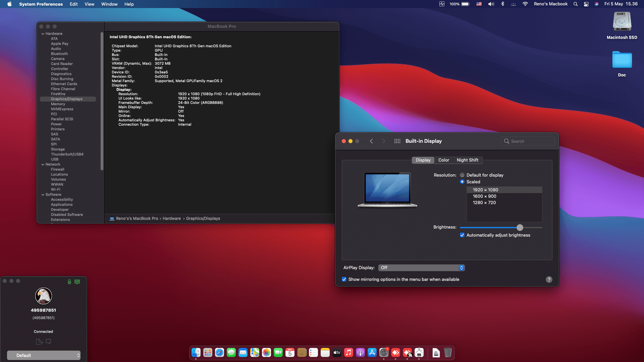Viewport: 644px width, 362px height.
Task: Select the 1600 × 900 resolution option
Action: click(x=484, y=196)
